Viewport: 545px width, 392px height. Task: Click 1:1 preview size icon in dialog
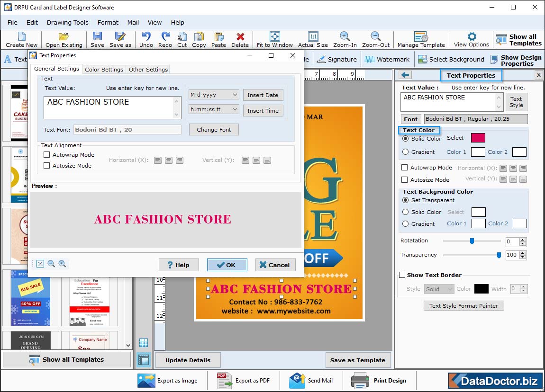click(40, 264)
